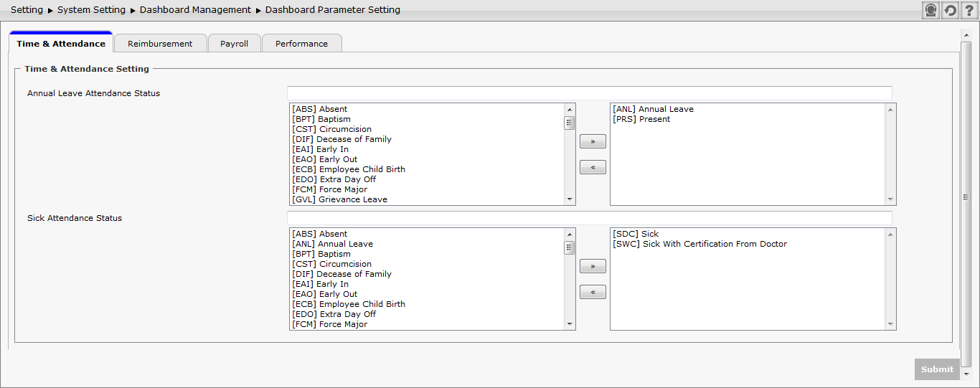Go to the Performance tab
The width and height of the screenshot is (980, 388).
(x=301, y=44)
